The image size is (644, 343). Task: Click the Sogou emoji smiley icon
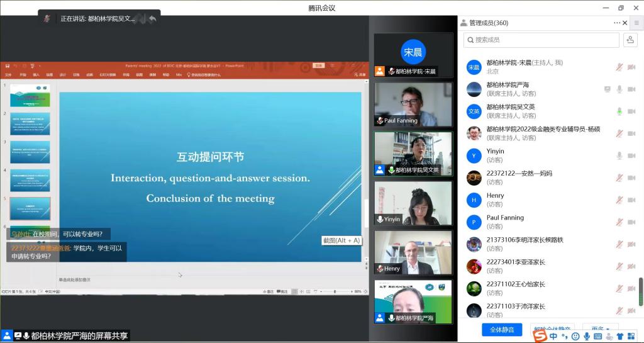click(575, 336)
